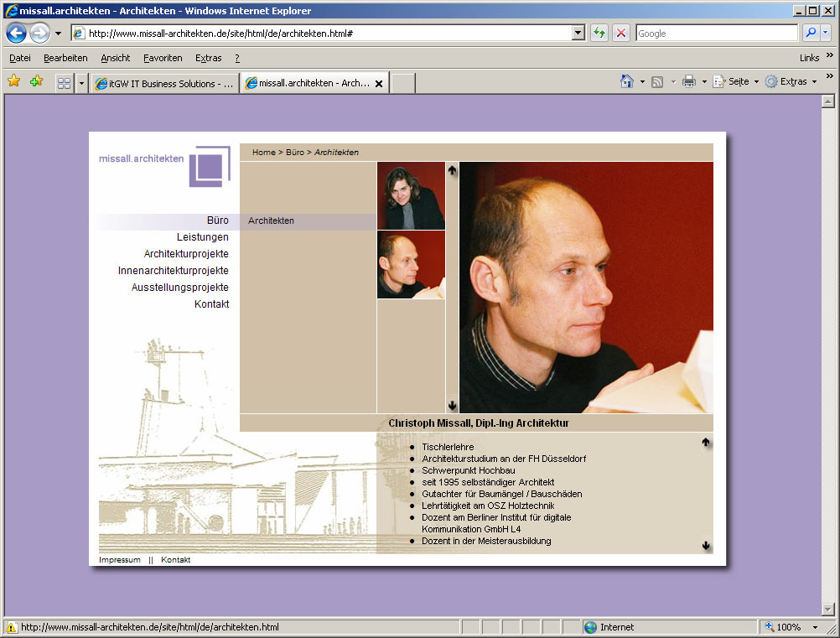
Task: Open the Extras menu in menu bar
Action: pos(209,58)
